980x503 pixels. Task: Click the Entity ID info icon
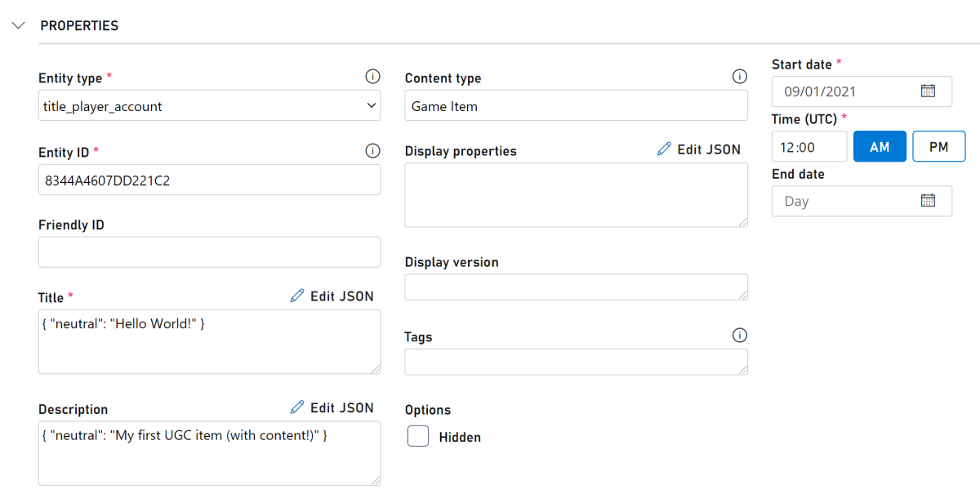click(x=372, y=151)
